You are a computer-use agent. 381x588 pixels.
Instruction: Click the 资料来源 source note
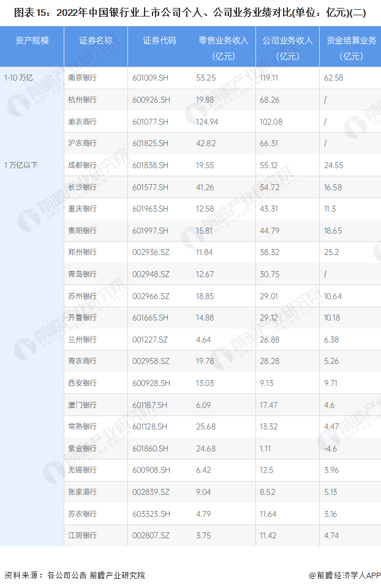pyautogui.click(x=75, y=575)
